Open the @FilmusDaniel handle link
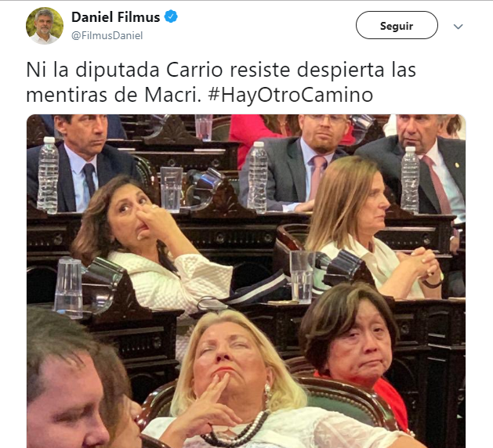Screen dimensions: 493x448 point(107,35)
